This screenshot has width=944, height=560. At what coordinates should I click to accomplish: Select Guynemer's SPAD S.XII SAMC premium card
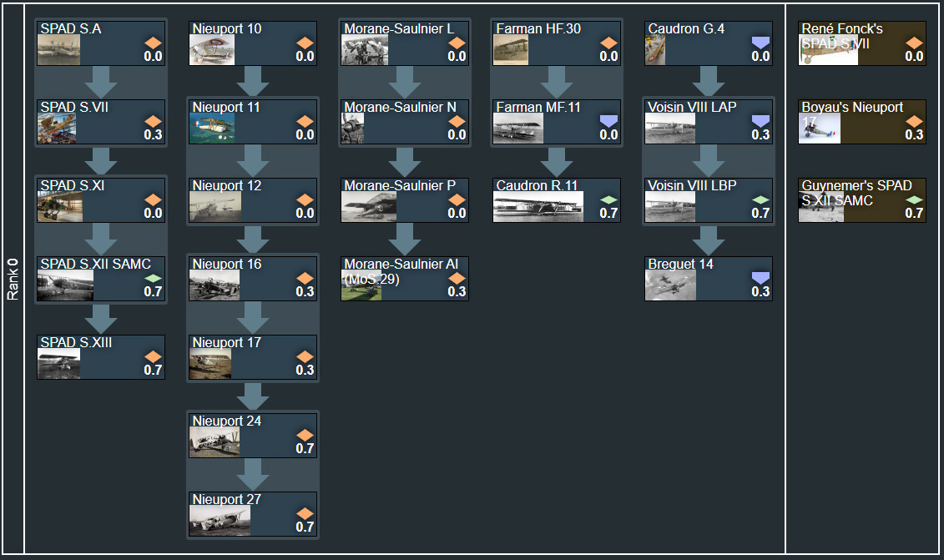[861, 200]
